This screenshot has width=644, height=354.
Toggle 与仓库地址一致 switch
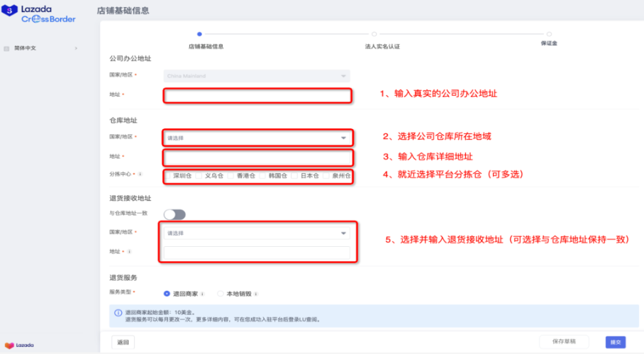pos(174,214)
